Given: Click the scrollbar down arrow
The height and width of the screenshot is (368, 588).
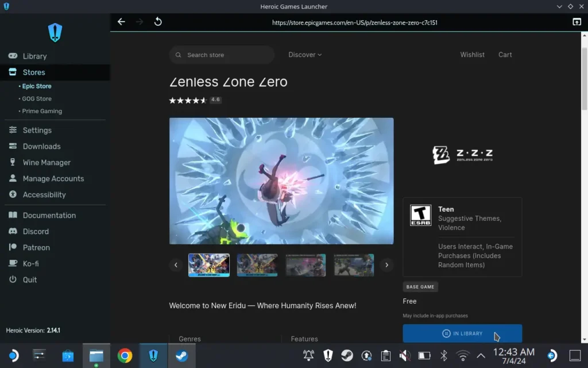Looking at the screenshot, I should (x=584, y=340).
